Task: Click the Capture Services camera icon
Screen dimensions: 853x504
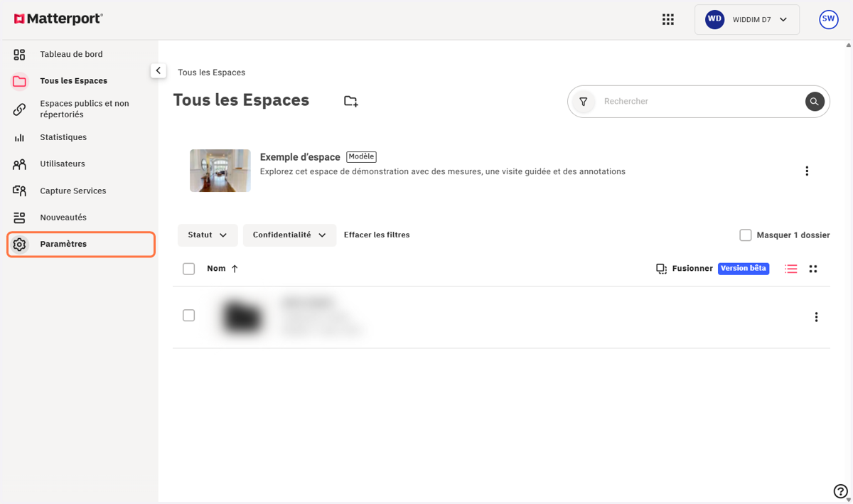Action: click(x=20, y=191)
